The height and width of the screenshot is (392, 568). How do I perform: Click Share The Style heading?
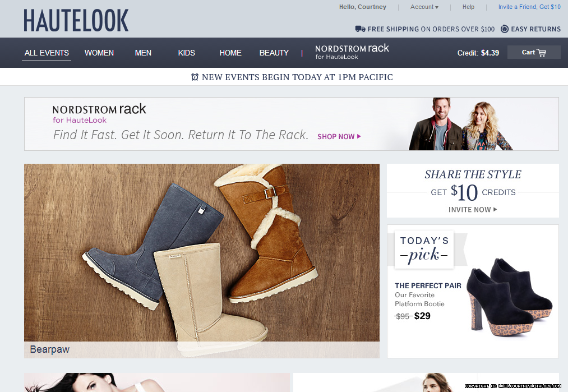pyautogui.click(x=473, y=174)
